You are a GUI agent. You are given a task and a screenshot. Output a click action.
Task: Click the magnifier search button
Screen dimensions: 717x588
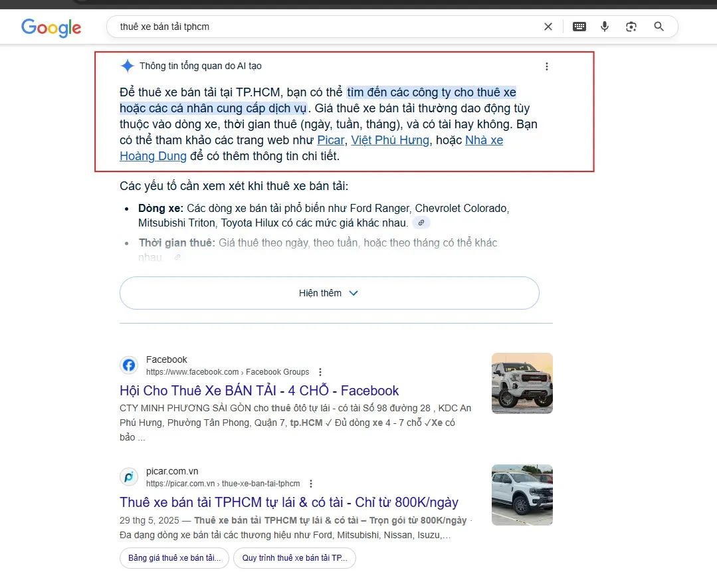point(659,27)
